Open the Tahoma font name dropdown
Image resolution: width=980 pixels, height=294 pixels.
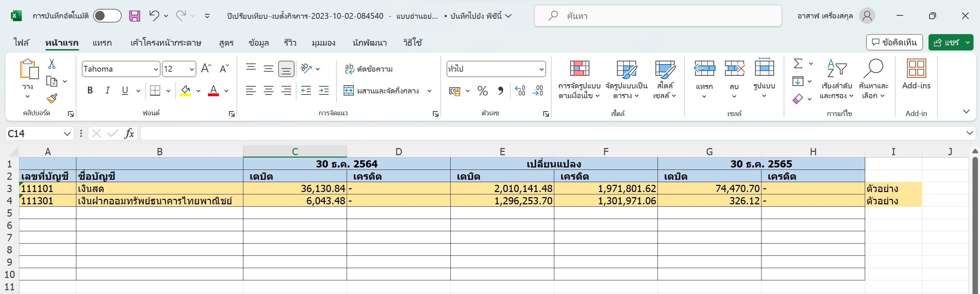pyautogui.click(x=155, y=69)
